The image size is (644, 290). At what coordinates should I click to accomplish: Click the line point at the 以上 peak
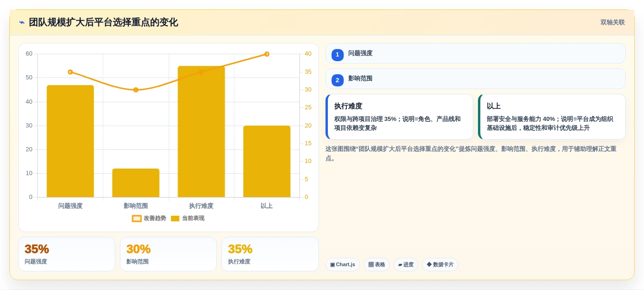(267, 54)
